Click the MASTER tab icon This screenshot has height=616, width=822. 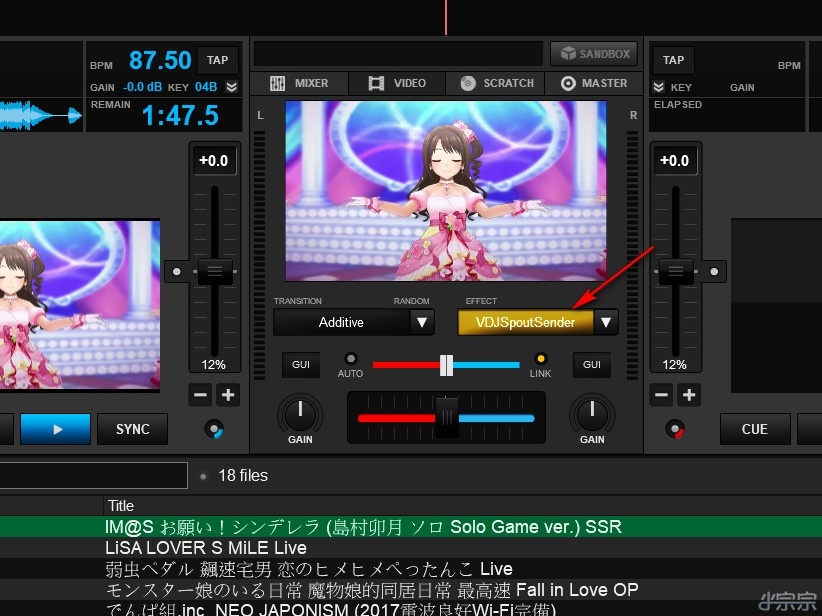point(568,83)
